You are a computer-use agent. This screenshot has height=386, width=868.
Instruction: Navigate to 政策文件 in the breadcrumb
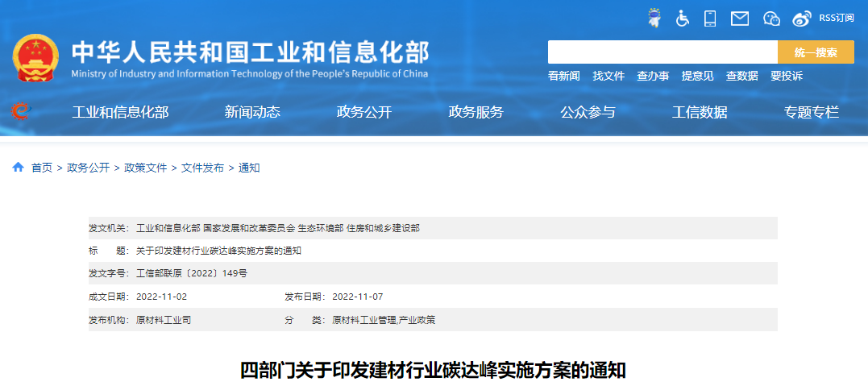coord(145,168)
